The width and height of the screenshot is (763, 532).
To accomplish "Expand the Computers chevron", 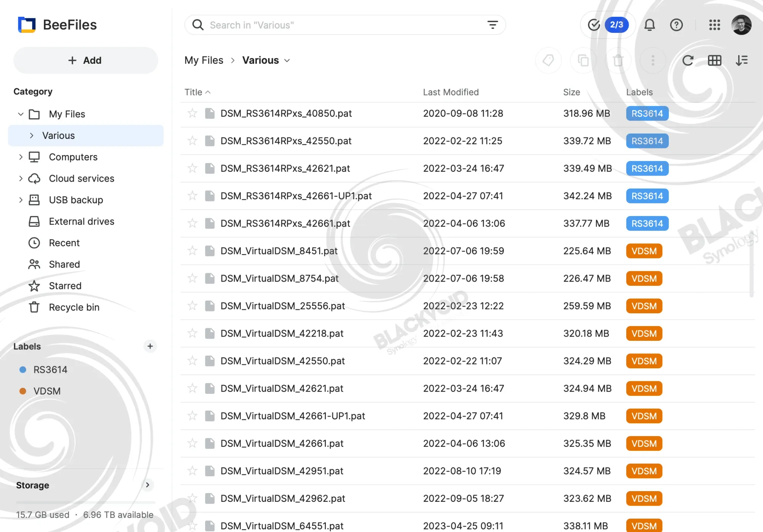I will (21, 157).
